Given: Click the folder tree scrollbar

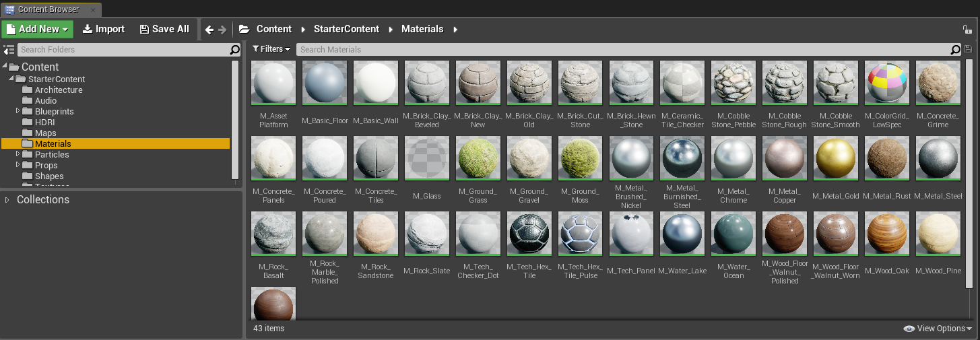Looking at the screenshot, I should point(235,120).
